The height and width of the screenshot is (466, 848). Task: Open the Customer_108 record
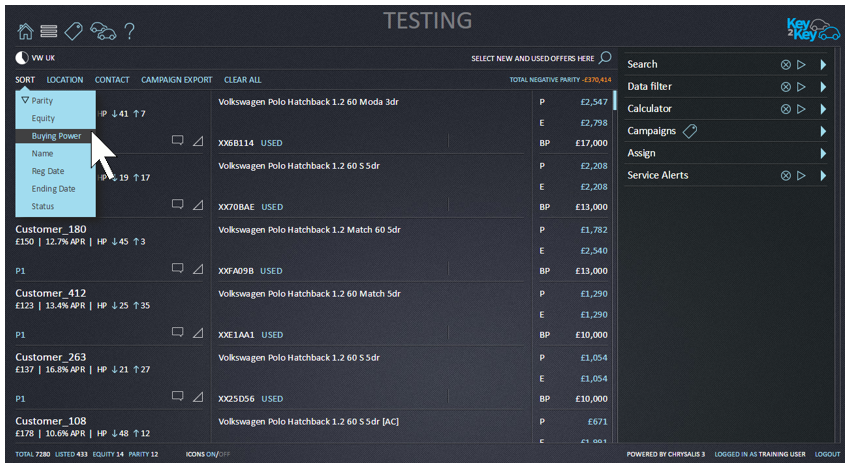(x=51, y=421)
